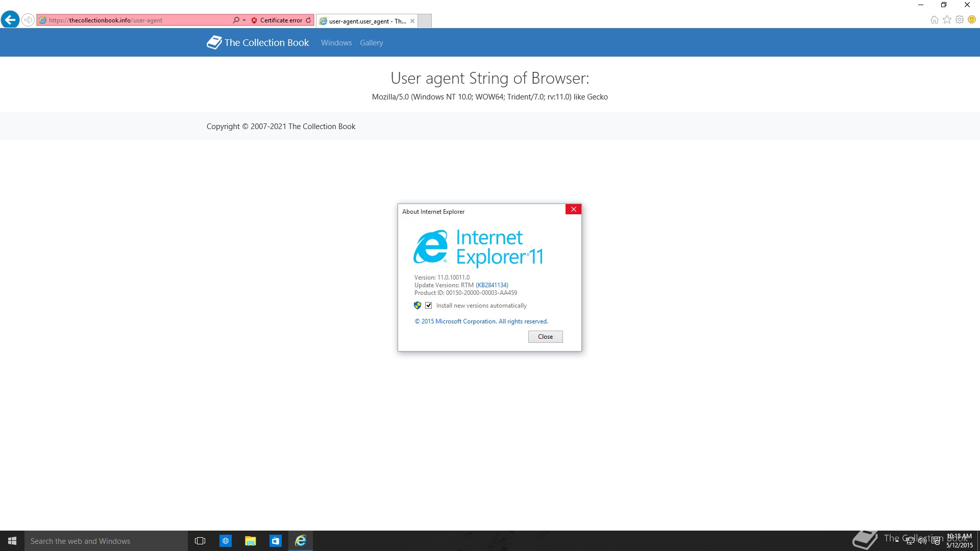980x551 pixels.
Task: Open a new tab with blank tab button
Action: 425,21
